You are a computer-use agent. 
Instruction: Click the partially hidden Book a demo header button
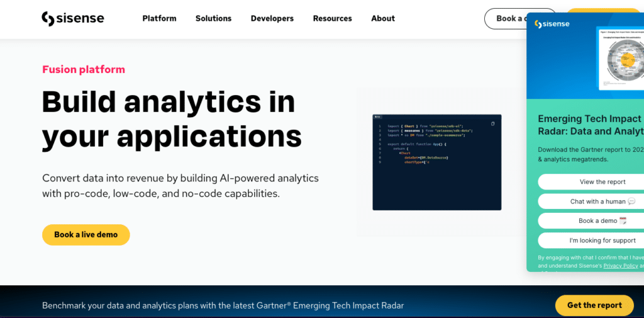click(506, 18)
